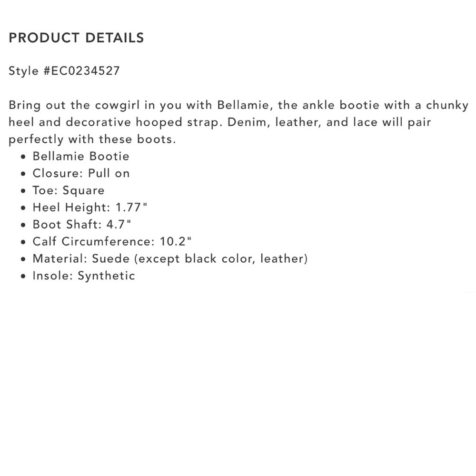
Task: Select the Bellamie Bootie bullet item
Action: [x=81, y=156]
